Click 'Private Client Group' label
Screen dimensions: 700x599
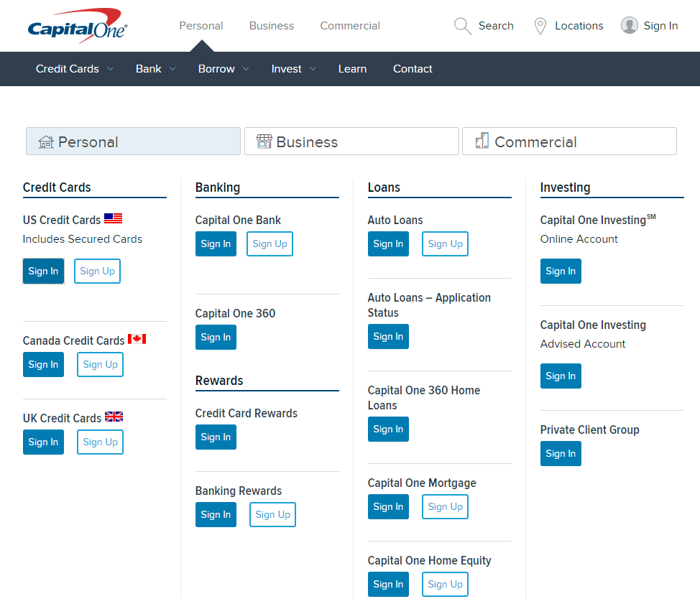pos(590,430)
